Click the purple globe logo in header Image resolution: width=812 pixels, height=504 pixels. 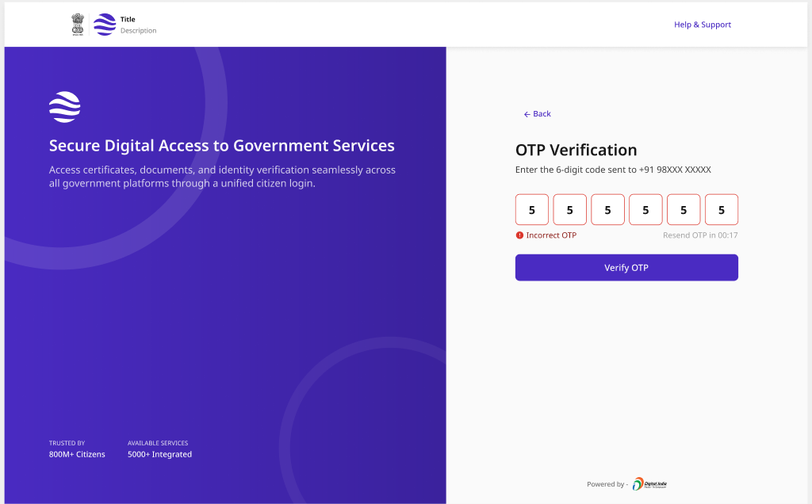pyautogui.click(x=105, y=25)
